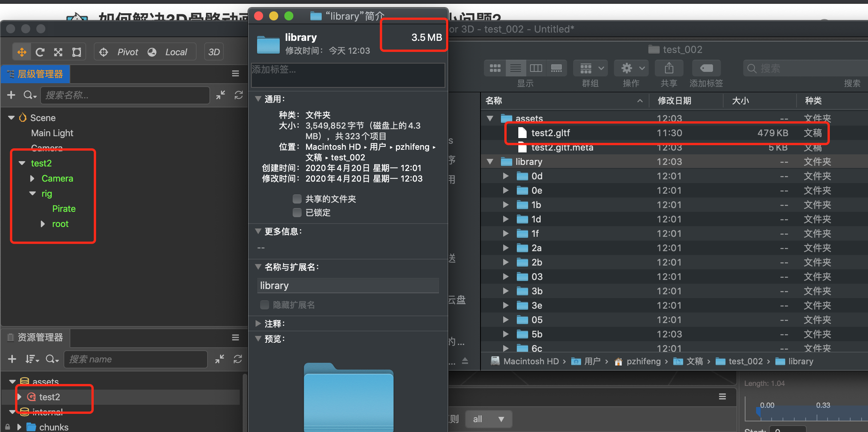Click the hierarchy search name field
The width and height of the screenshot is (868, 432).
click(125, 95)
